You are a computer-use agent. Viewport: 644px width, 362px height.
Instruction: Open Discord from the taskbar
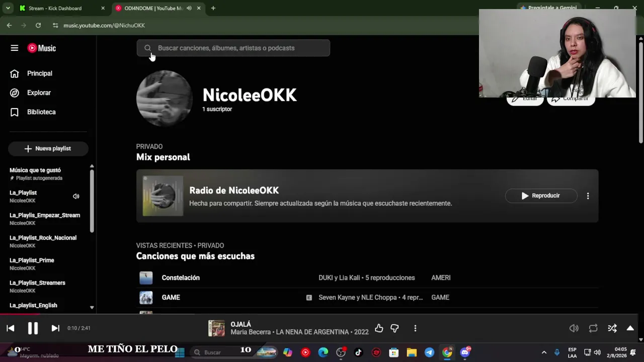465,352
